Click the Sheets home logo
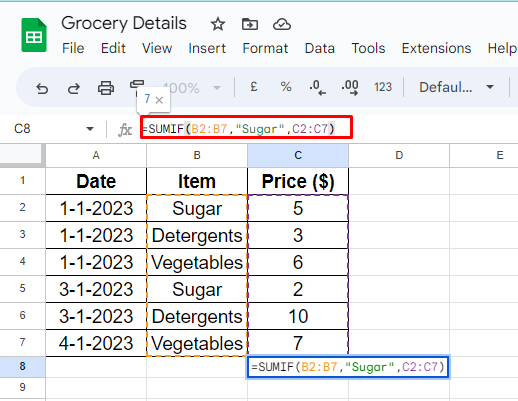The width and height of the screenshot is (518, 401). point(34,35)
